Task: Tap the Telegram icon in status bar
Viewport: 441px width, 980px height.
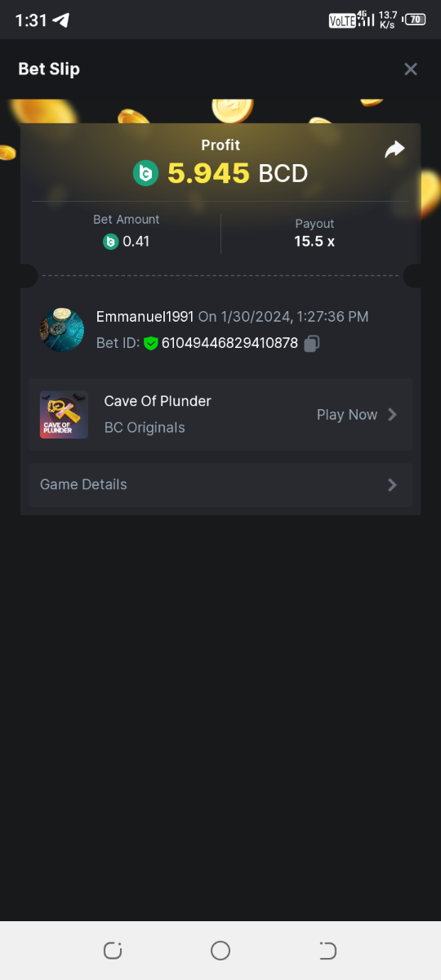Action: [x=61, y=20]
